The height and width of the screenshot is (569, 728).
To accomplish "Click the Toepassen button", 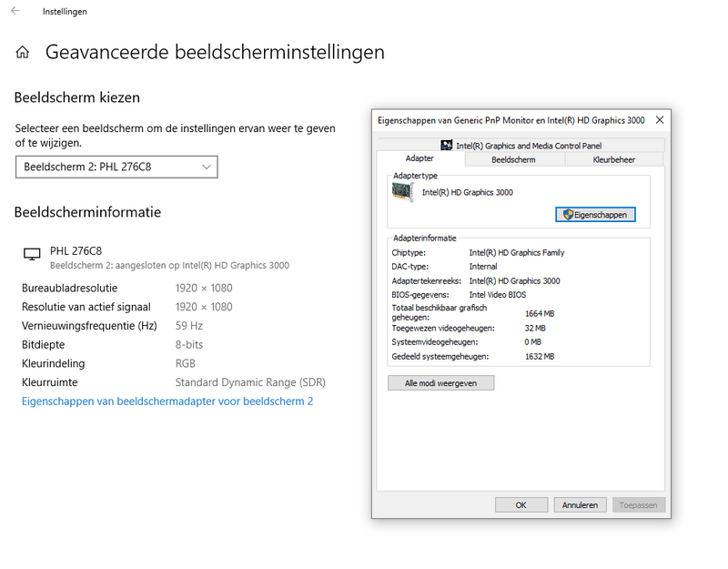I will click(639, 505).
